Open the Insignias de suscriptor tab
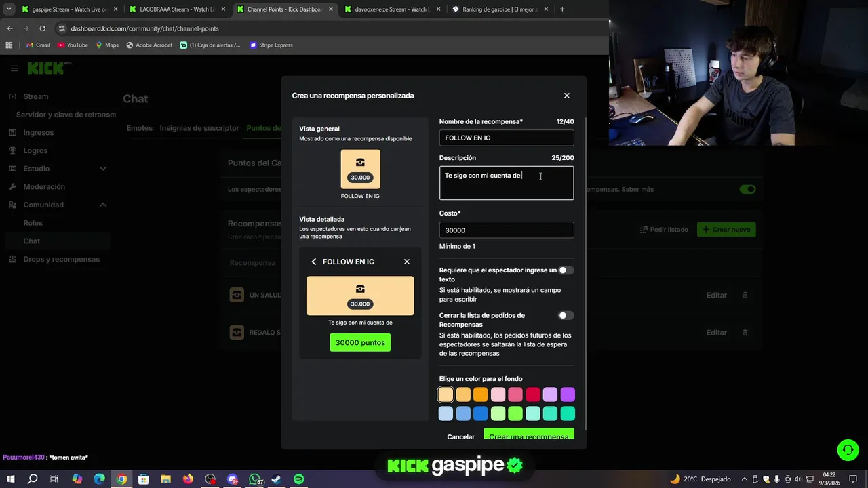 click(199, 128)
